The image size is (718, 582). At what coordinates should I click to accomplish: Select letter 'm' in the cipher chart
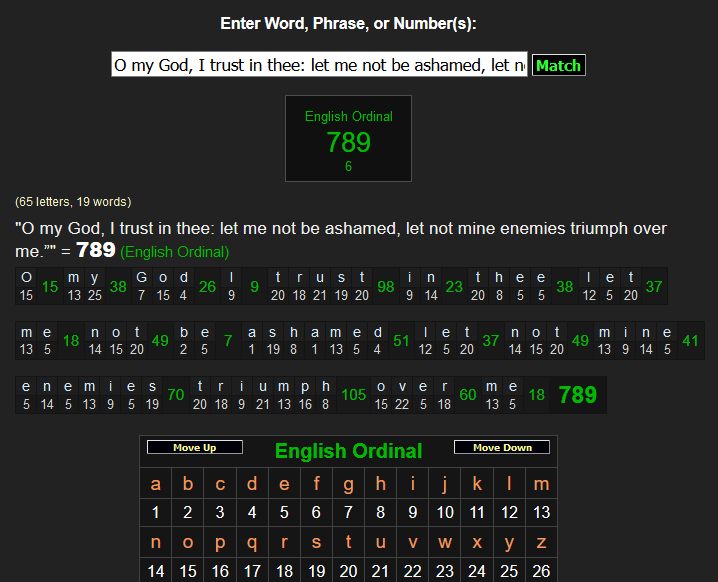[x=541, y=485]
